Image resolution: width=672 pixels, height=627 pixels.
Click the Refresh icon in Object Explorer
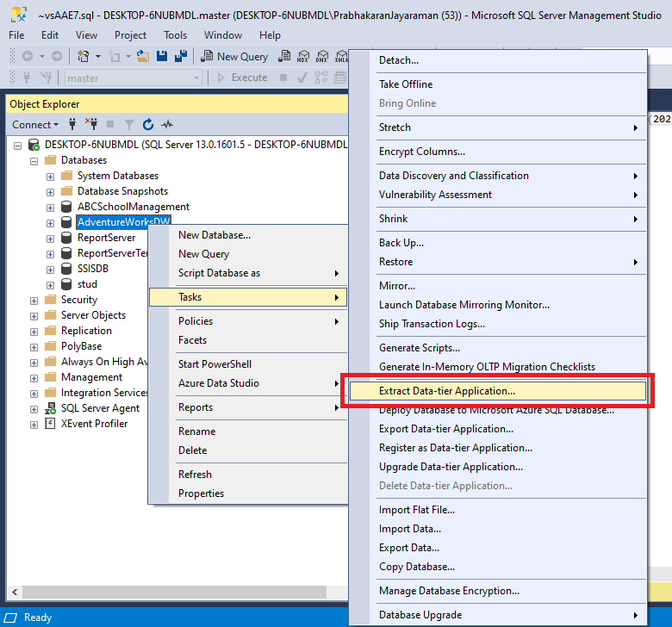point(148,124)
